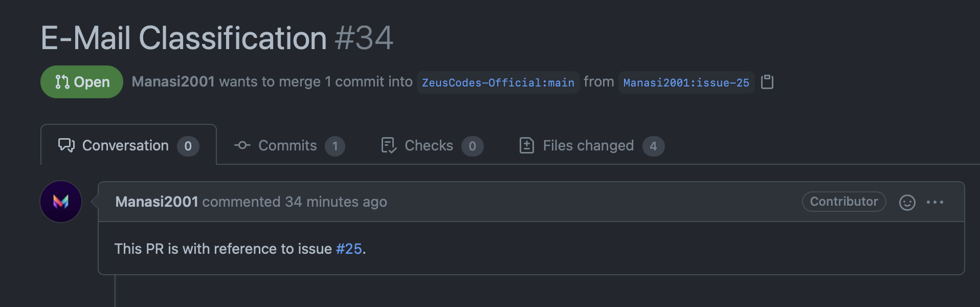
Task: Open the Manasi2001:issue-25 head branch link
Action: [686, 82]
